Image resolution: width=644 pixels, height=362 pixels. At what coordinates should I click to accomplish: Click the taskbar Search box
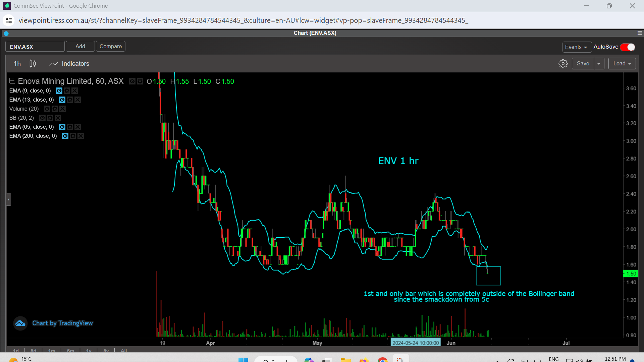tap(276, 360)
